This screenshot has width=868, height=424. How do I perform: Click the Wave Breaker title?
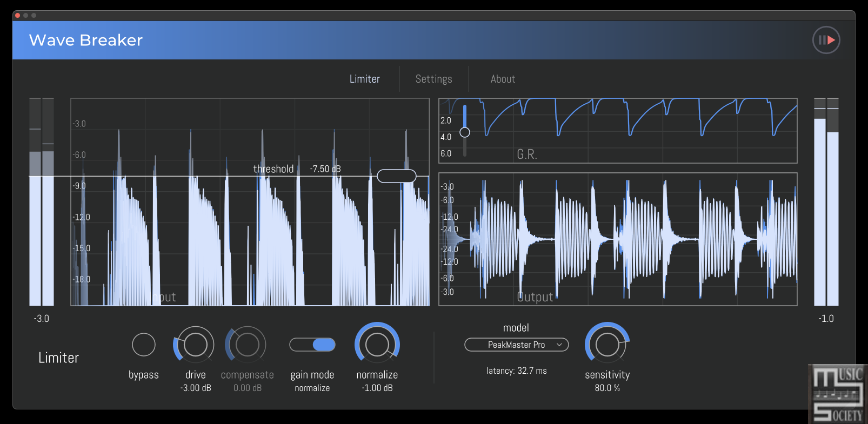(x=86, y=40)
